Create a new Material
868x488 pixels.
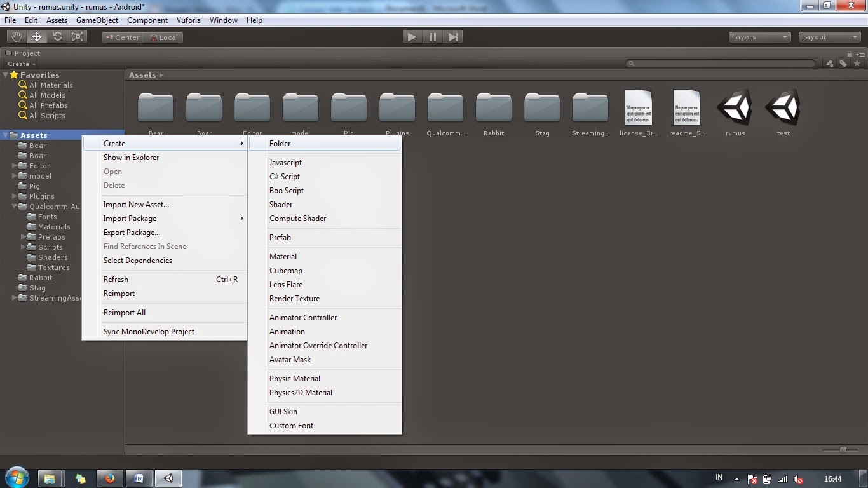pyautogui.click(x=325, y=257)
